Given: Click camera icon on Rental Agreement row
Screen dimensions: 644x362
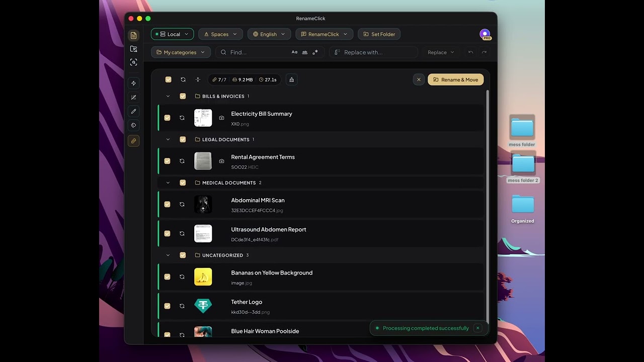Looking at the screenshot, I should pyautogui.click(x=221, y=161).
